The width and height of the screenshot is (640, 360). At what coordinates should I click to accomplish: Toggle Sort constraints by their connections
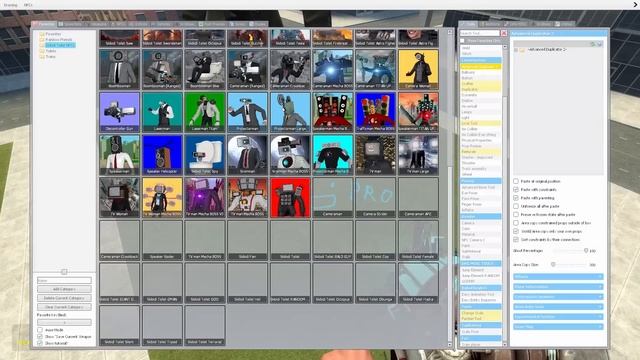(516, 240)
